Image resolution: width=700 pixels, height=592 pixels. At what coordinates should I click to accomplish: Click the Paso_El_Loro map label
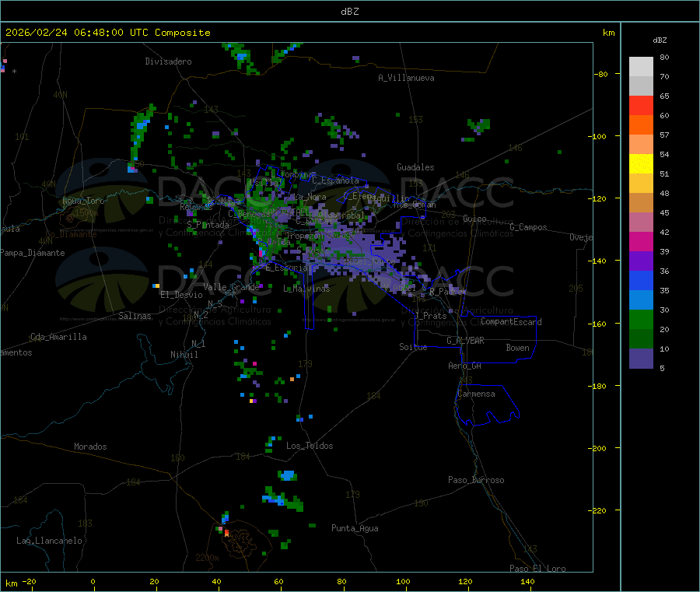(x=538, y=569)
